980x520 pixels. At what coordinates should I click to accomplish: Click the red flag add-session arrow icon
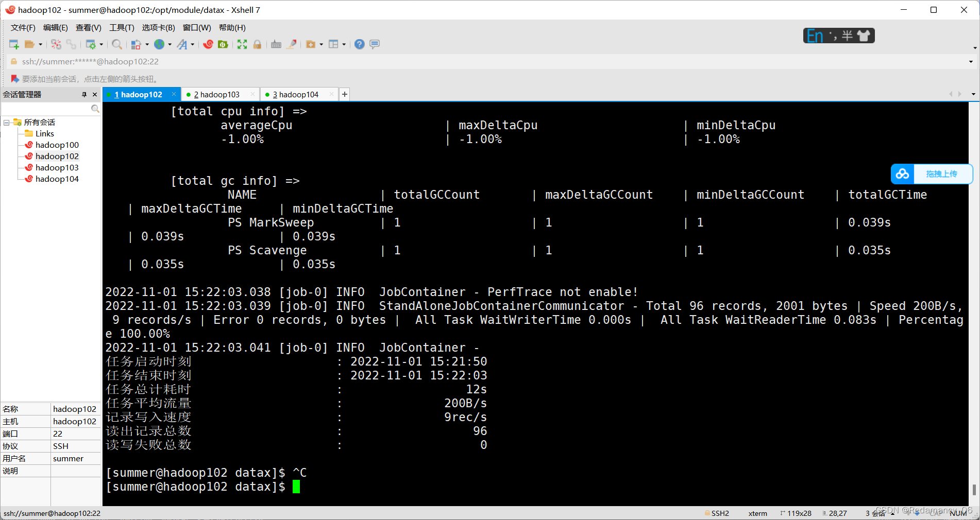[15, 79]
